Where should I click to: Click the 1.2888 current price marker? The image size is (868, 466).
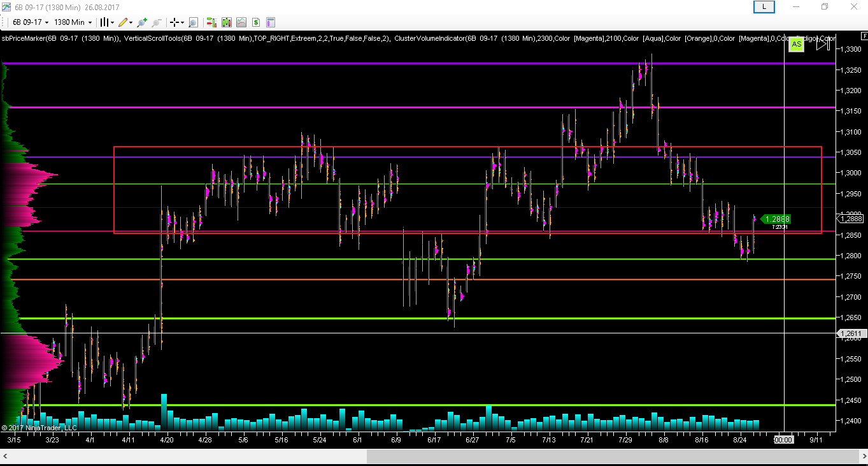[775, 219]
